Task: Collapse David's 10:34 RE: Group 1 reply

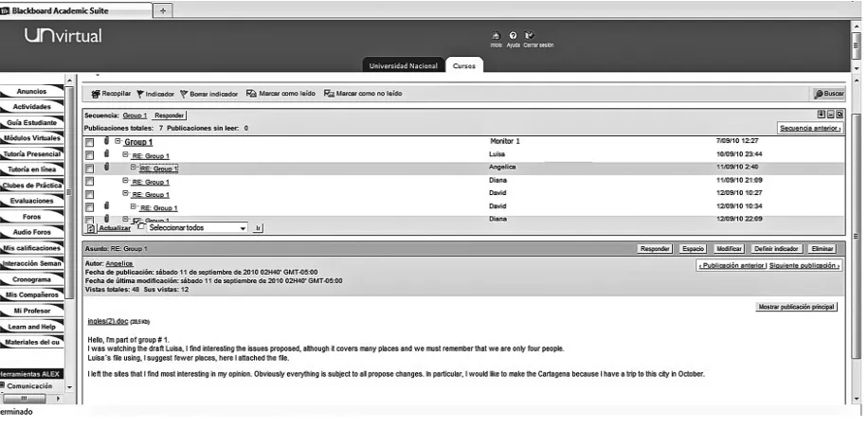Action: coord(134,206)
